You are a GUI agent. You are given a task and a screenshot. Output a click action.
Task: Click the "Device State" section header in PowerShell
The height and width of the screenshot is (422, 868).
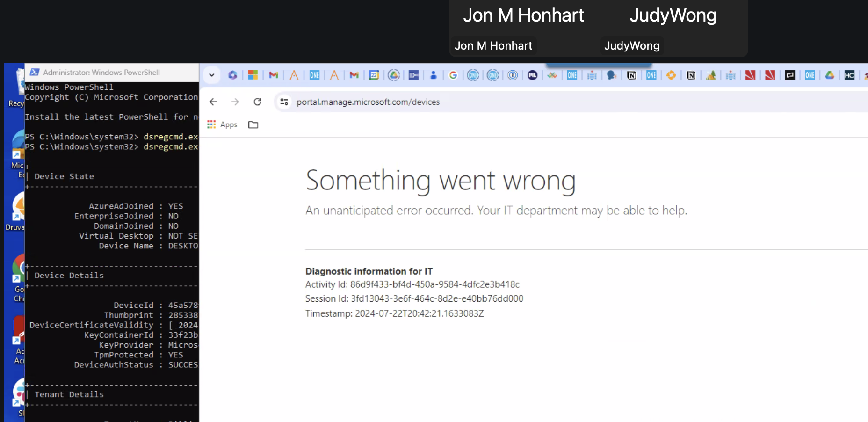[64, 176]
